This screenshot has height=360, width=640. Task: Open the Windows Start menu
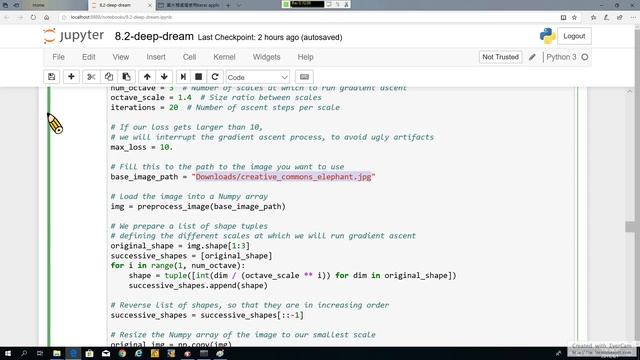[x=7, y=353]
